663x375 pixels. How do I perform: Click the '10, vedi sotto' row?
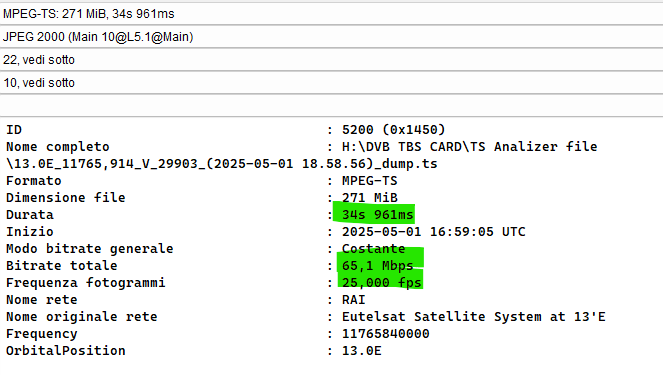332,82
